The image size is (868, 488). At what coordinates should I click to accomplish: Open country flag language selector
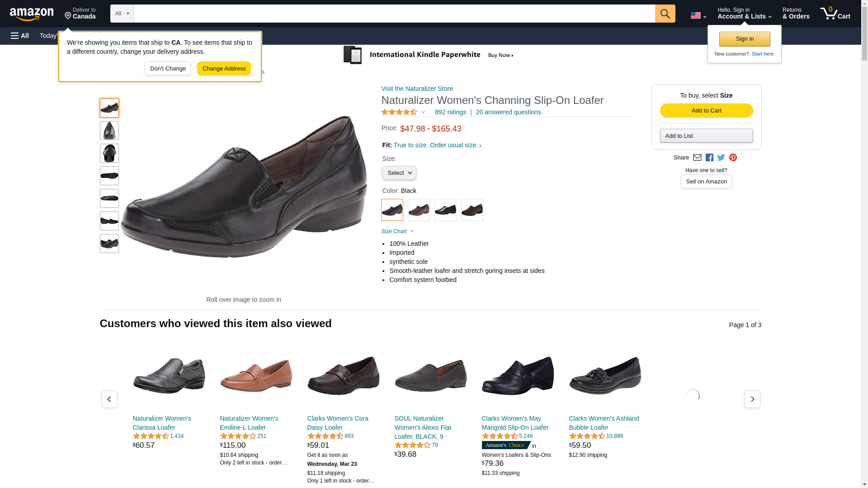[698, 16]
